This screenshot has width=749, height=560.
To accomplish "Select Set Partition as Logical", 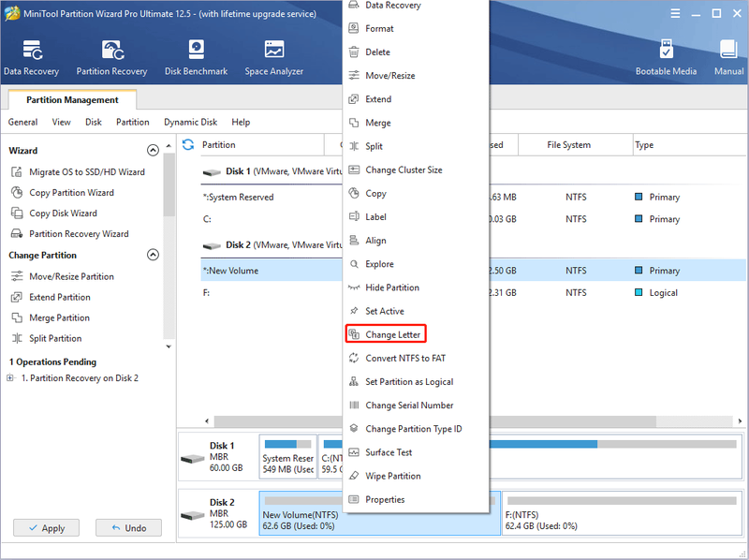I will pyautogui.click(x=416, y=382).
